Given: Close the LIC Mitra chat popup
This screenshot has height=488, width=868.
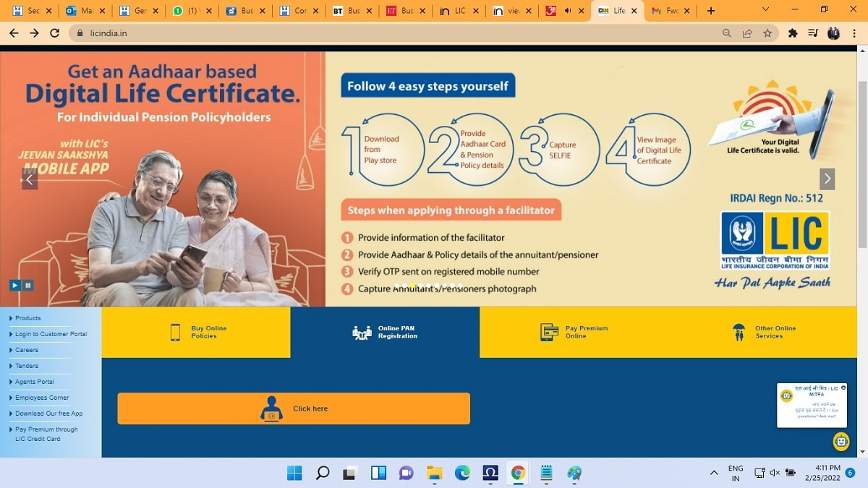Looking at the screenshot, I should pyautogui.click(x=843, y=388).
